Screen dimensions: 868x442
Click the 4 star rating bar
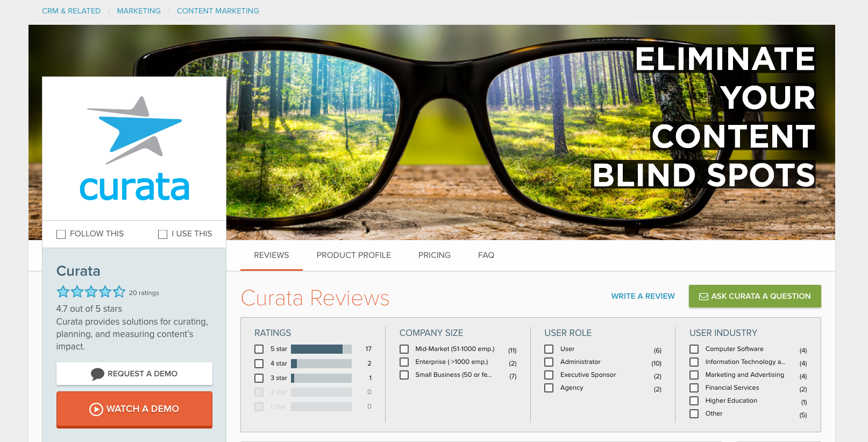(x=321, y=364)
